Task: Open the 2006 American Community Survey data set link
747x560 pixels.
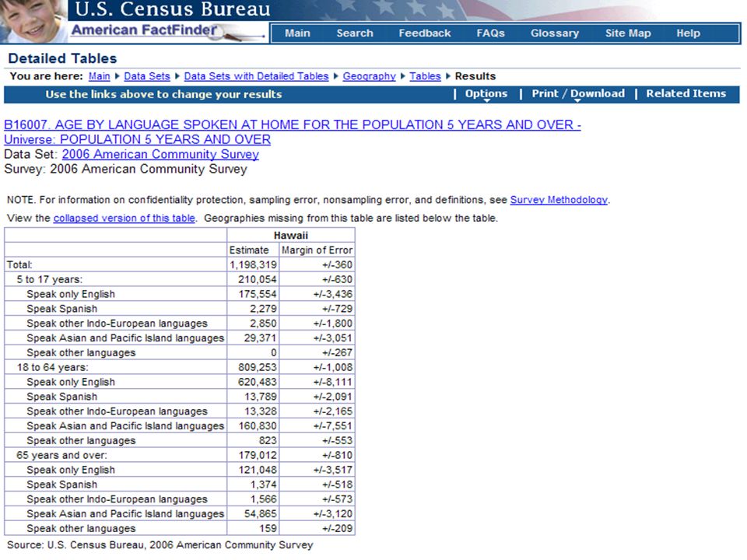Action: click(x=160, y=154)
